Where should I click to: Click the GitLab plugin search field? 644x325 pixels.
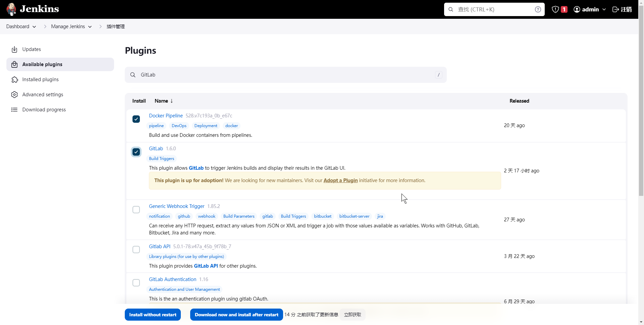[x=285, y=75]
